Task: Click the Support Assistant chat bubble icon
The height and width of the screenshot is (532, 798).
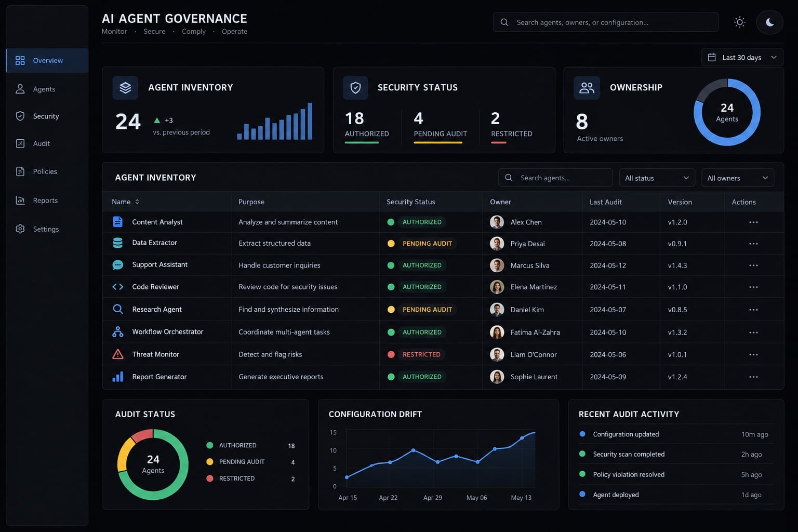Action: [118, 265]
